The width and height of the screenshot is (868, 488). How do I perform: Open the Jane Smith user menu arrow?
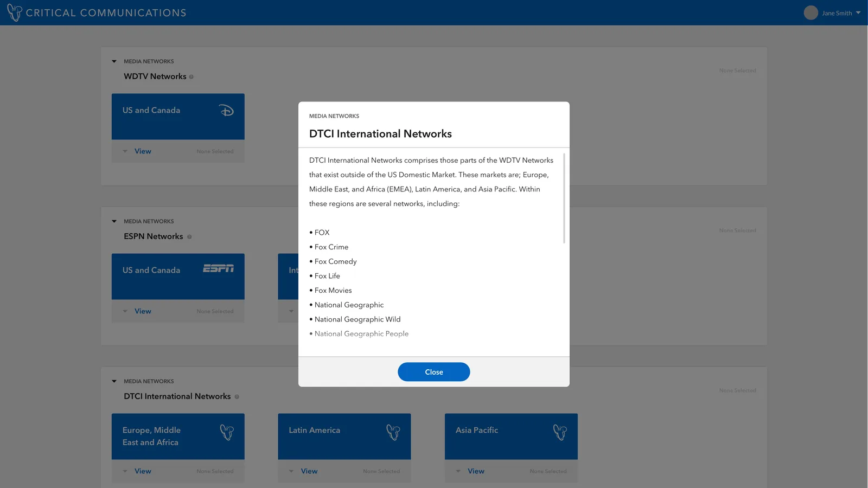coord(858,13)
